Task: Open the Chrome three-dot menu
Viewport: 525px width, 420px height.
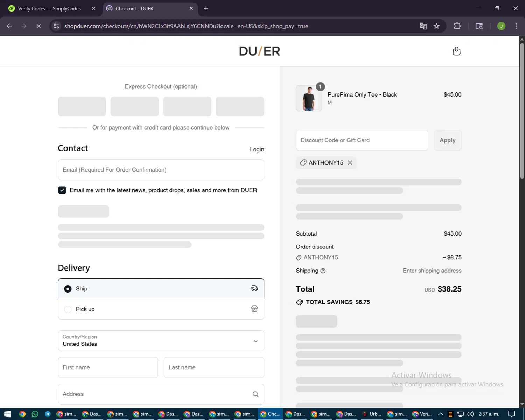Action: (516, 26)
